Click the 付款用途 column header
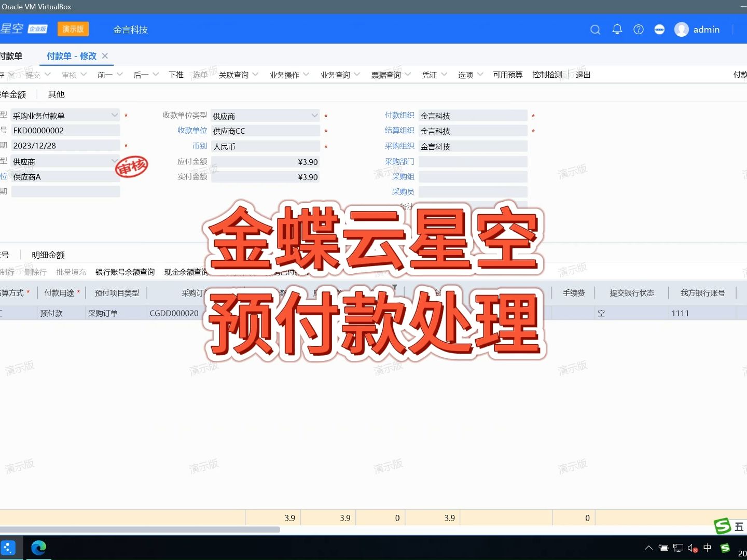Viewport: 747px width, 560px height. 62,293
